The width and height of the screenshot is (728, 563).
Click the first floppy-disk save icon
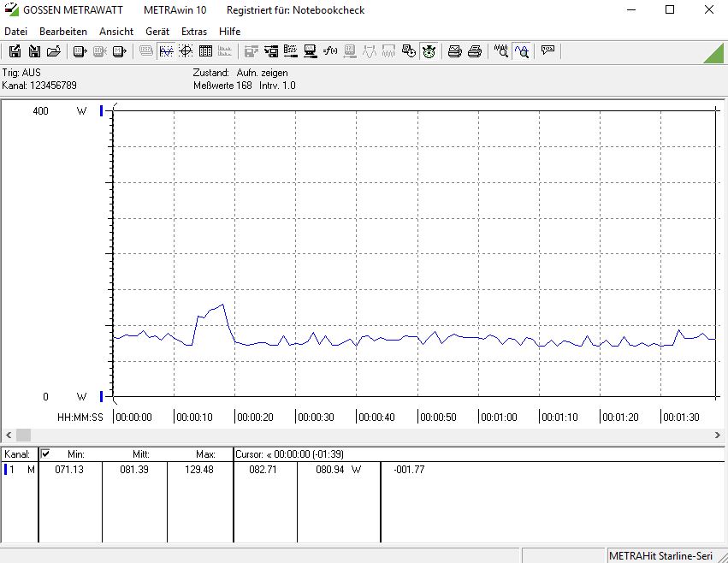click(x=15, y=51)
